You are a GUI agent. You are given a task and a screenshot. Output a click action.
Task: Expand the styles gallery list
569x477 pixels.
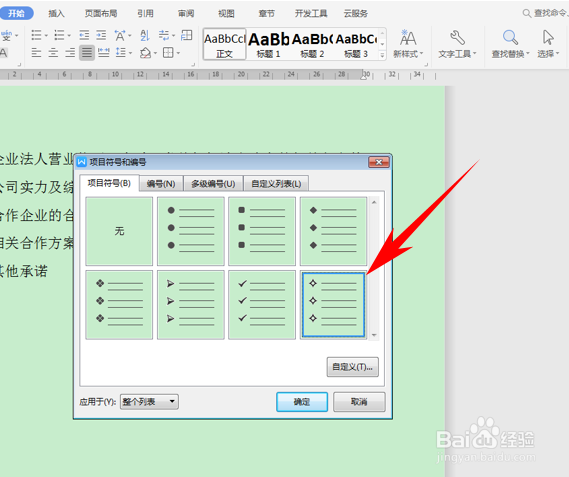click(382, 55)
